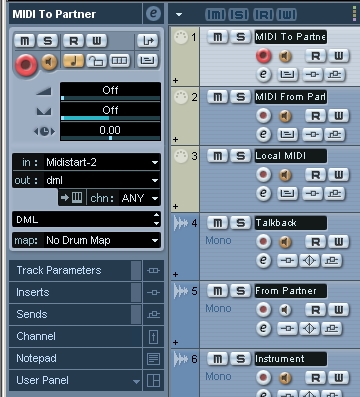Enable write automation on Talkback track
Viewport: 360px width, 397px height.
point(339,241)
